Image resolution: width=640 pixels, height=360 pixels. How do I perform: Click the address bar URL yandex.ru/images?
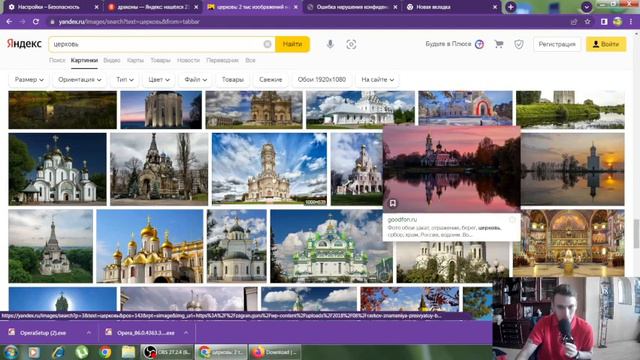pos(129,22)
